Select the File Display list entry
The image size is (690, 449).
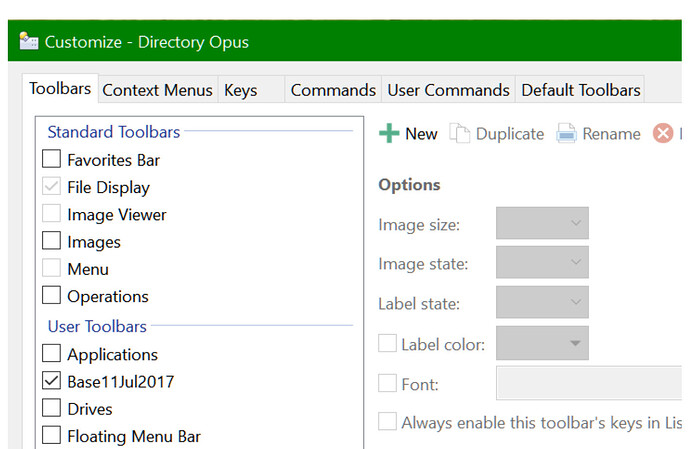click(x=109, y=187)
